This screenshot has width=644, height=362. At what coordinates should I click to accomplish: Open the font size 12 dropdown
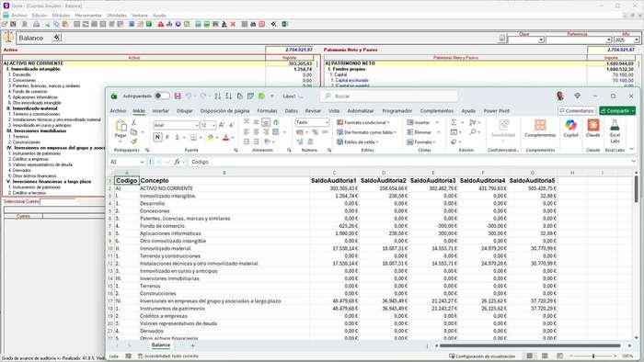point(213,125)
